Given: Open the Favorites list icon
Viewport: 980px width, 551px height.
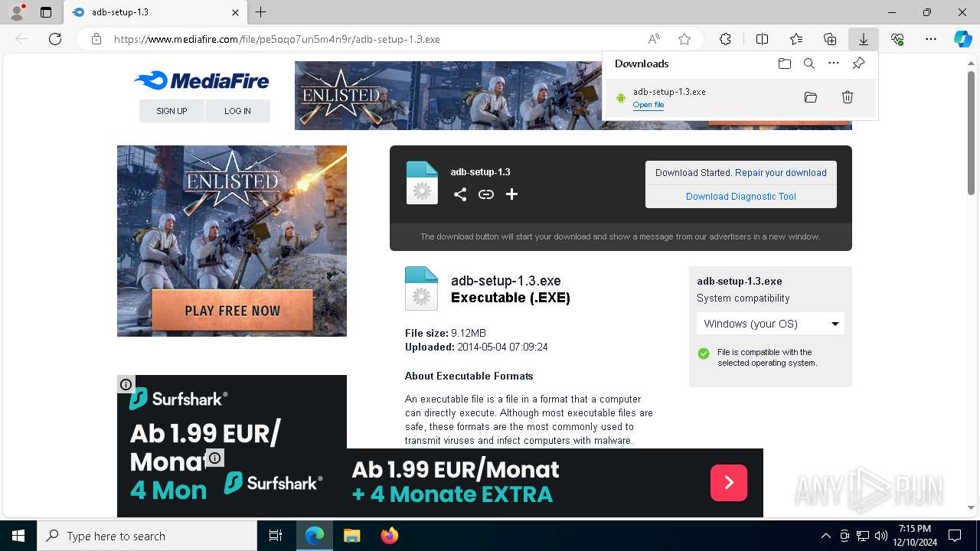Looking at the screenshot, I should point(796,39).
